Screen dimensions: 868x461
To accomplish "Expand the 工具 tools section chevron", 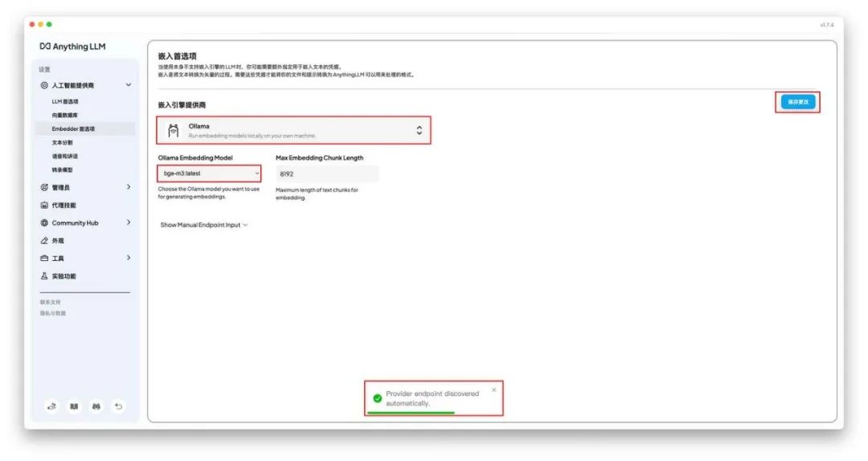I will pos(129,258).
